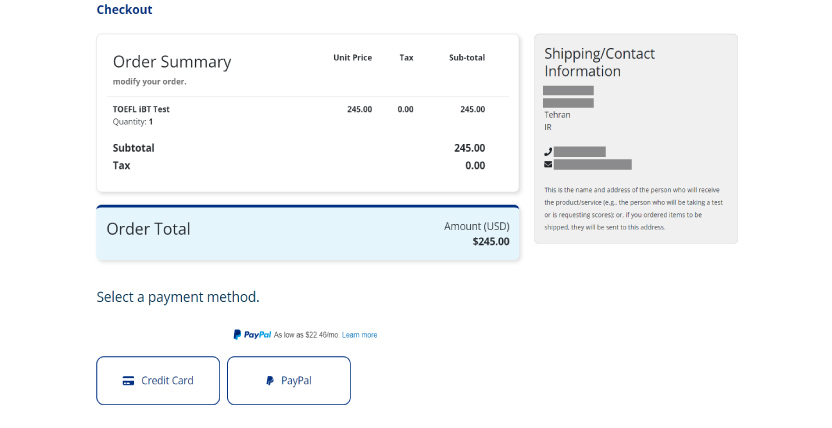Click the Sub-total column header
Viewport: 832px width, 428px height.
pyautogui.click(x=467, y=58)
